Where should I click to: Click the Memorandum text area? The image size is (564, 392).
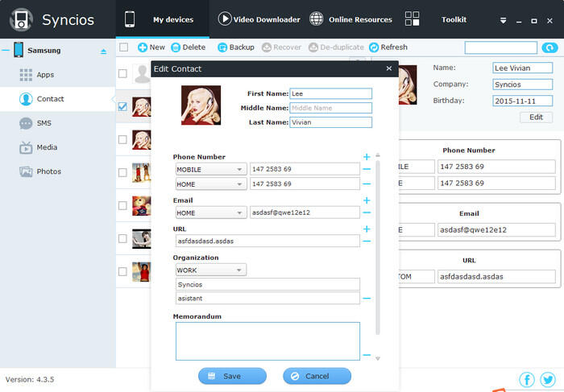tap(267, 340)
